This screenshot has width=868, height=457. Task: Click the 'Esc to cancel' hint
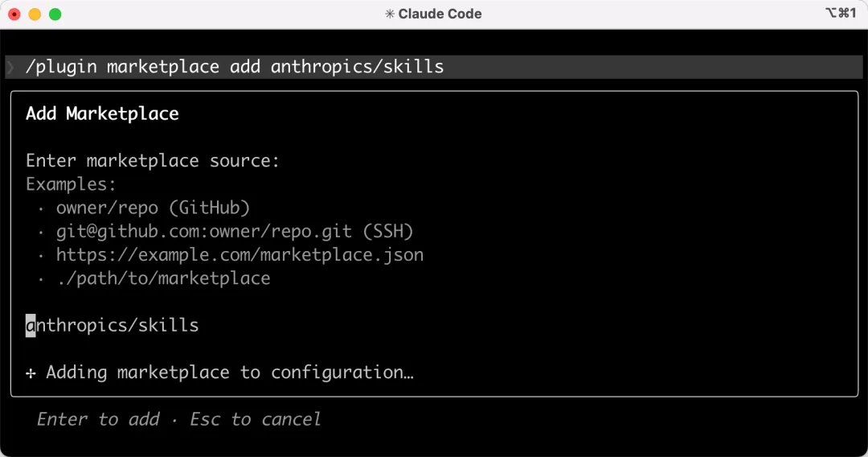point(256,419)
